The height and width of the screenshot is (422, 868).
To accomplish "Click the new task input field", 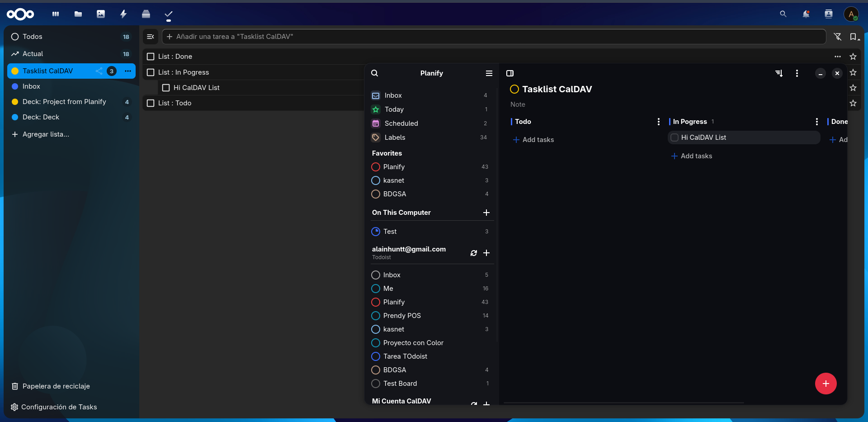I will tap(494, 37).
